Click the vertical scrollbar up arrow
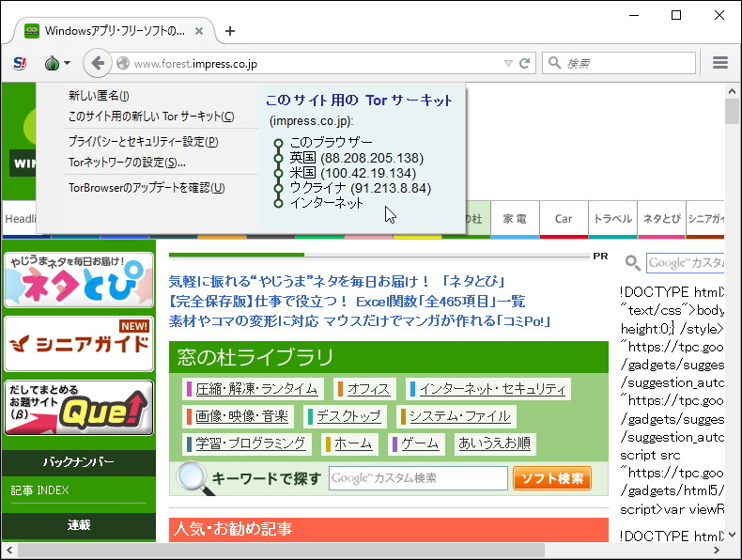 pyautogui.click(x=732, y=91)
